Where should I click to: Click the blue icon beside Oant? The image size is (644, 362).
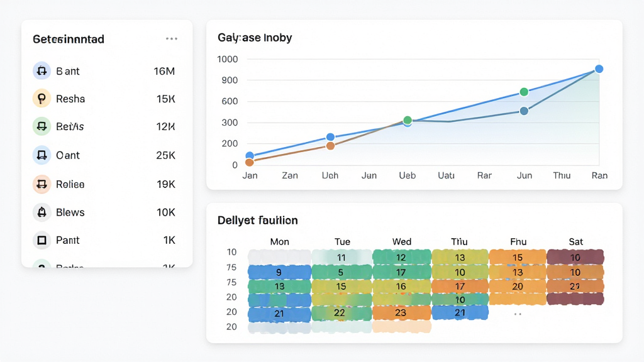[x=42, y=155]
